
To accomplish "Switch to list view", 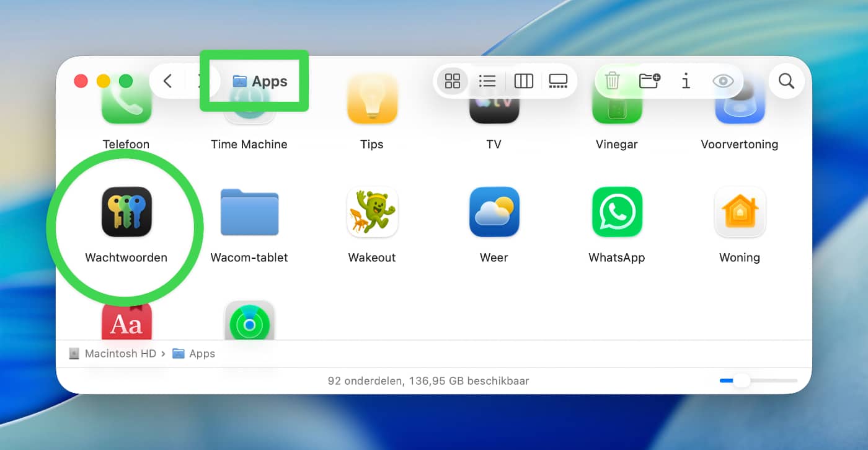I will click(487, 81).
